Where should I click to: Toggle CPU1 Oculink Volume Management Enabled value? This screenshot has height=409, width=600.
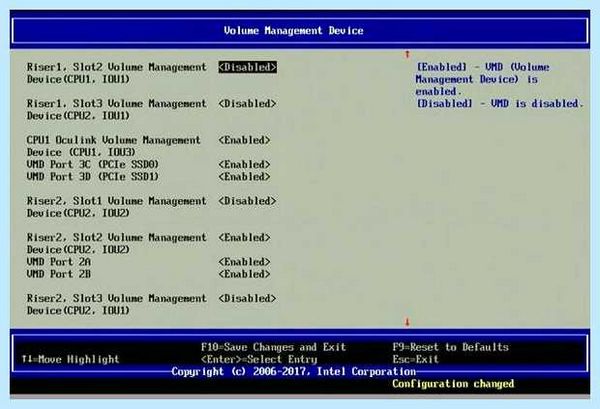[245, 140]
